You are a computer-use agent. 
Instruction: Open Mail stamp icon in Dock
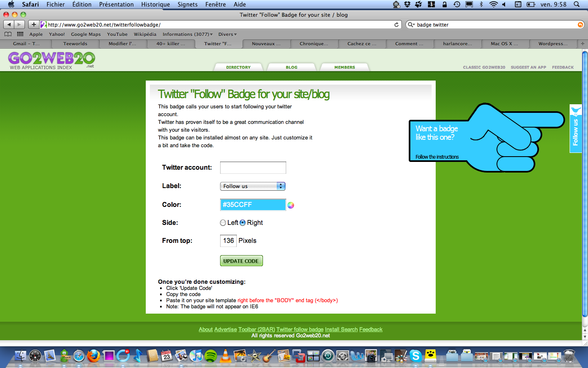click(50, 356)
